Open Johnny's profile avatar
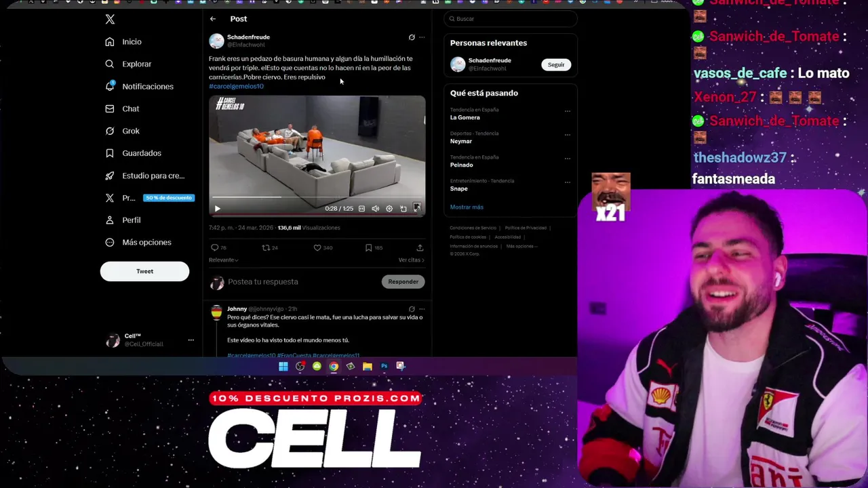868x488 pixels. [x=216, y=312]
